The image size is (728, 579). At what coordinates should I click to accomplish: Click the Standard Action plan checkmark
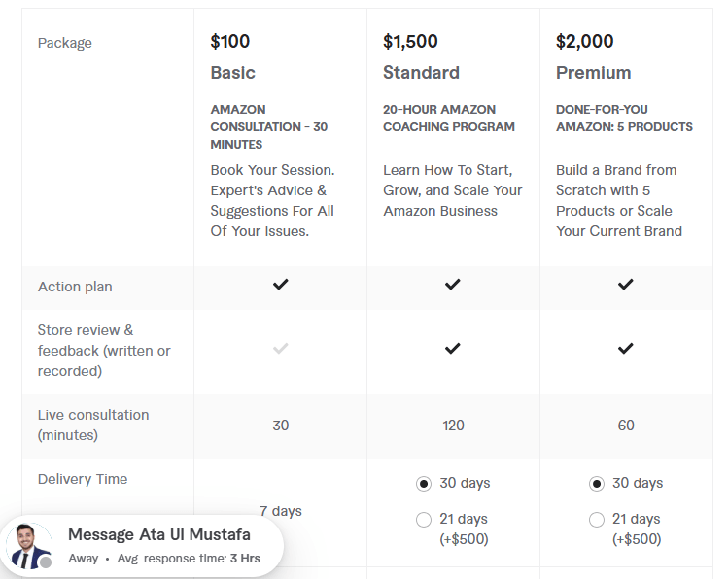453,285
